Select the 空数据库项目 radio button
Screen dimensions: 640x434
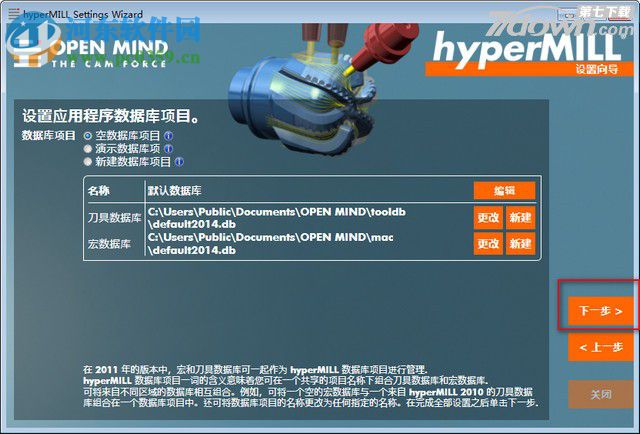[87, 136]
